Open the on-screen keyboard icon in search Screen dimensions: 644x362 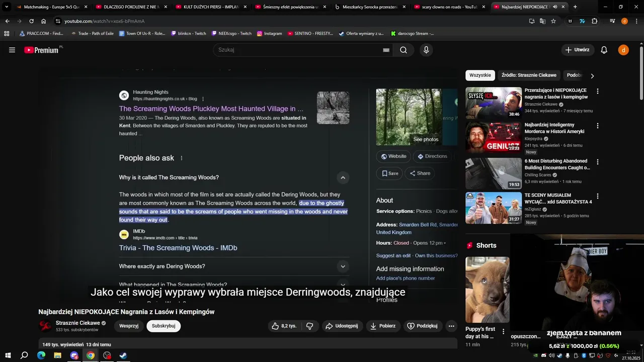[386, 50]
